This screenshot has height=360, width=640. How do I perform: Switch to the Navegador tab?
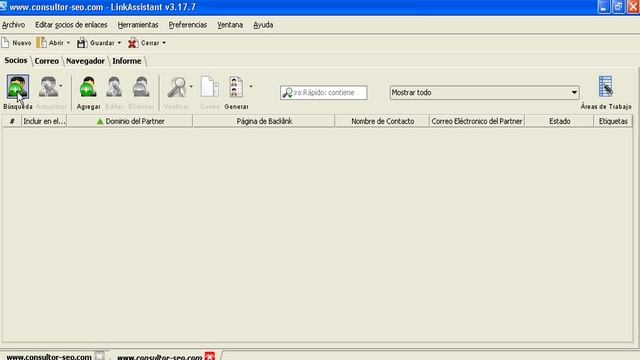pyautogui.click(x=85, y=61)
